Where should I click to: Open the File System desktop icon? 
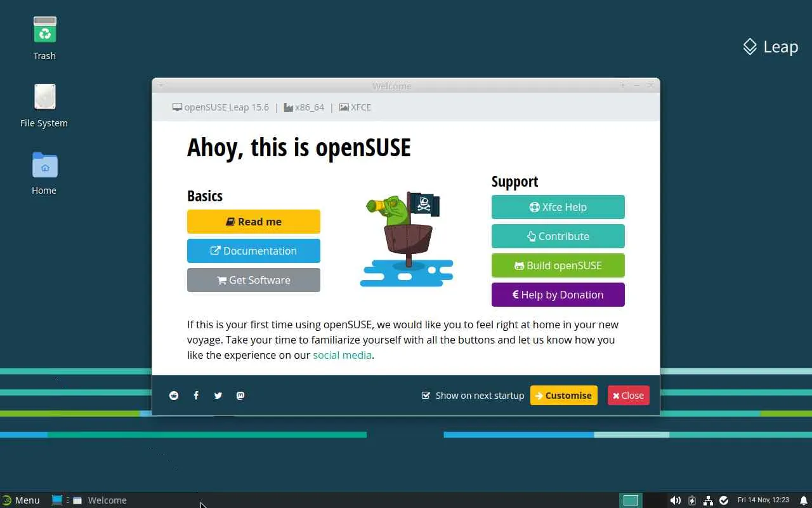tap(44, 105)
